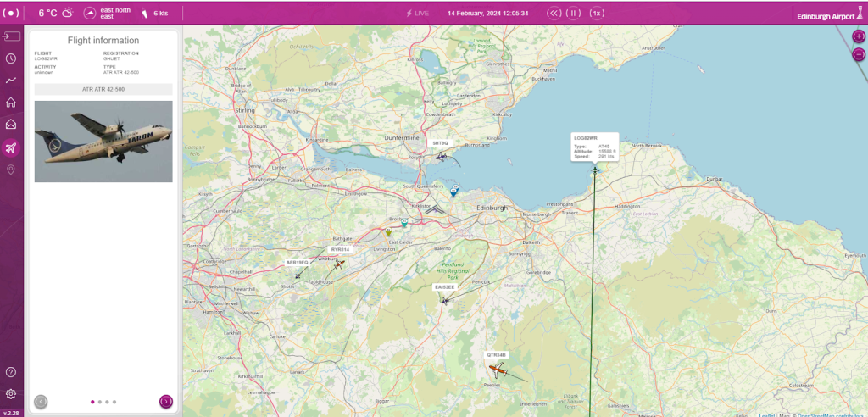Switch to LIVE mode
This screenshot has width=868, height=417.
pyautogui.click(x=418, y=14)
